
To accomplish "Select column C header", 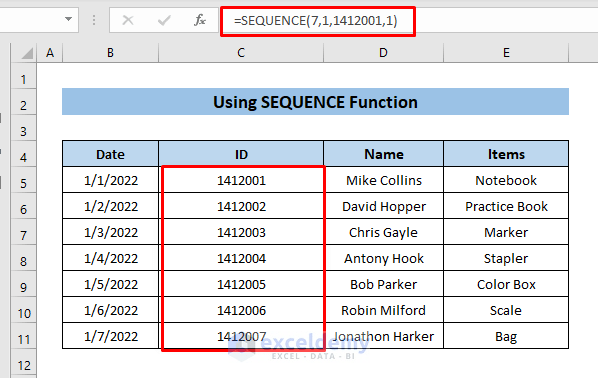I will [241, 53].
